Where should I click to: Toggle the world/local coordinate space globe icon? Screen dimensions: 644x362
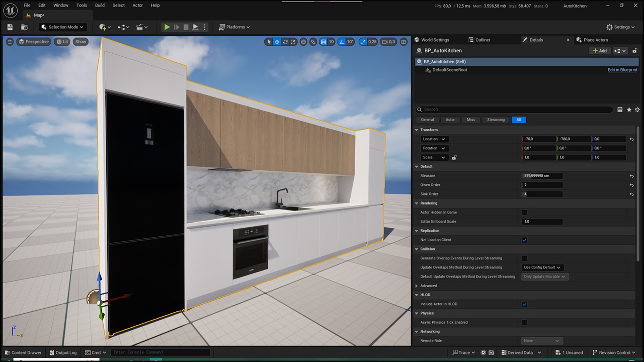click(303, 42)
